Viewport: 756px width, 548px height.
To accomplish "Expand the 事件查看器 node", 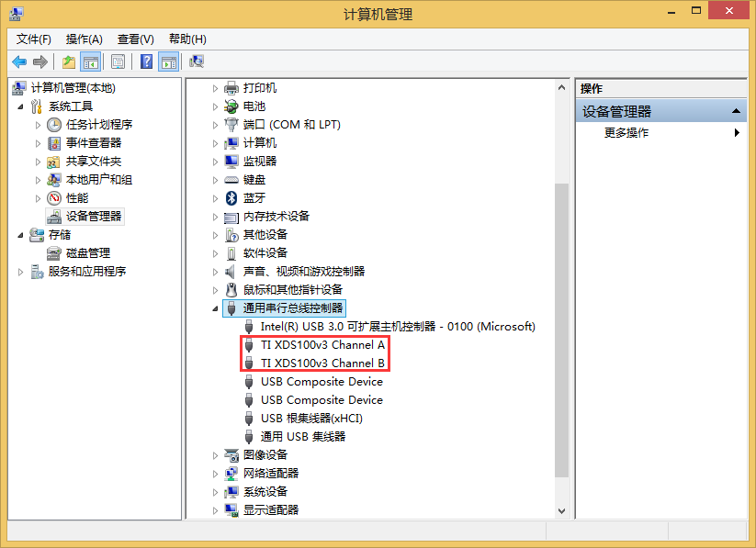I will click(x=38, y=143).
